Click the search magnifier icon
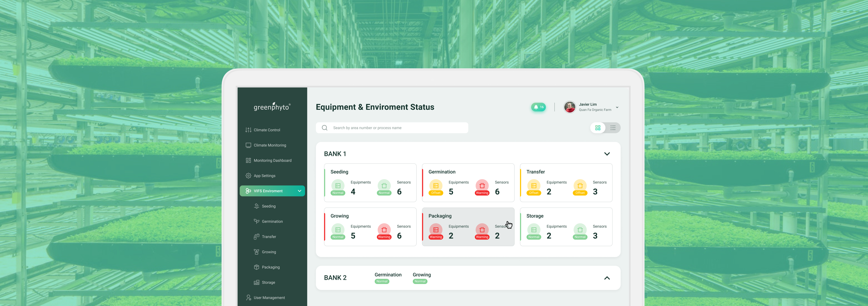The height and width of the screenshot is (306, 868). click(x=324, y=128)
